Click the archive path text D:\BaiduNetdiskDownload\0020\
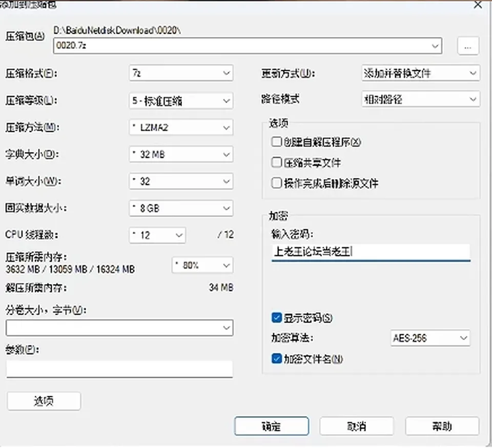 click(x=117, y=30)
